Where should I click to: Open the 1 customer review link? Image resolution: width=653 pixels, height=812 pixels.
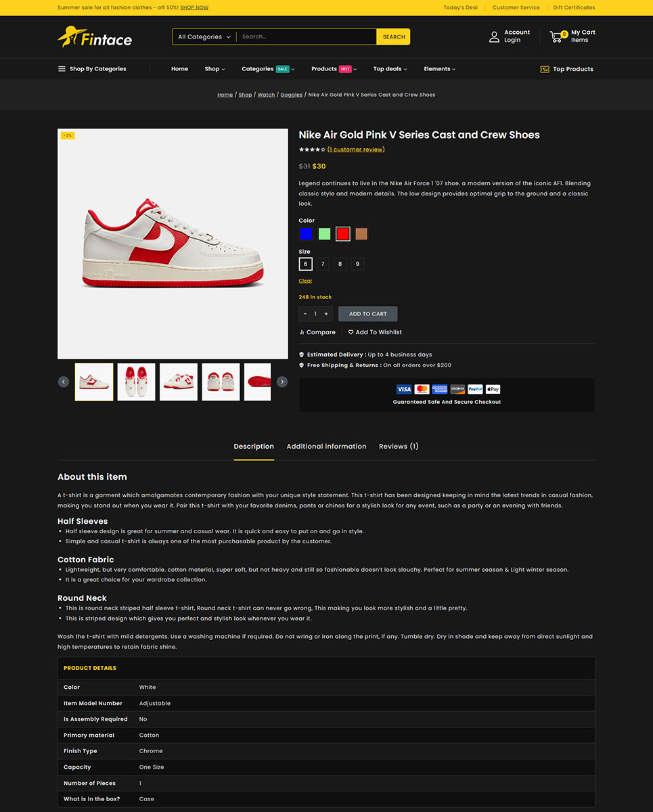click(x=356, y=150)
